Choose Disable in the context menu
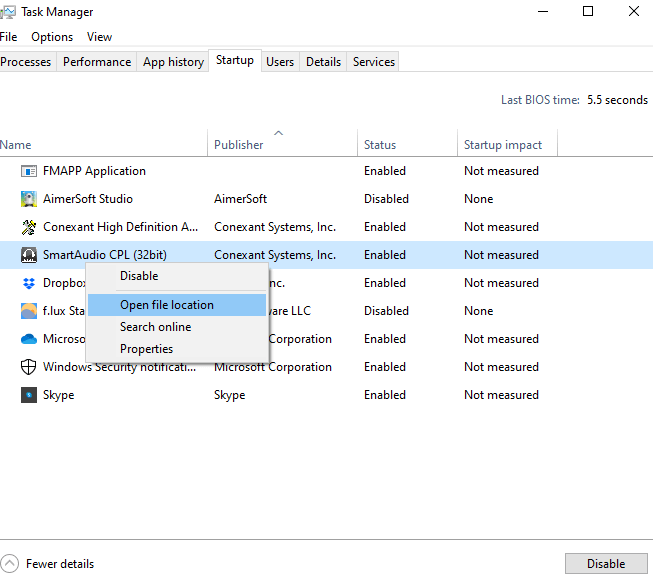Viewport: 653px width, 584px height. click(177, 276)
